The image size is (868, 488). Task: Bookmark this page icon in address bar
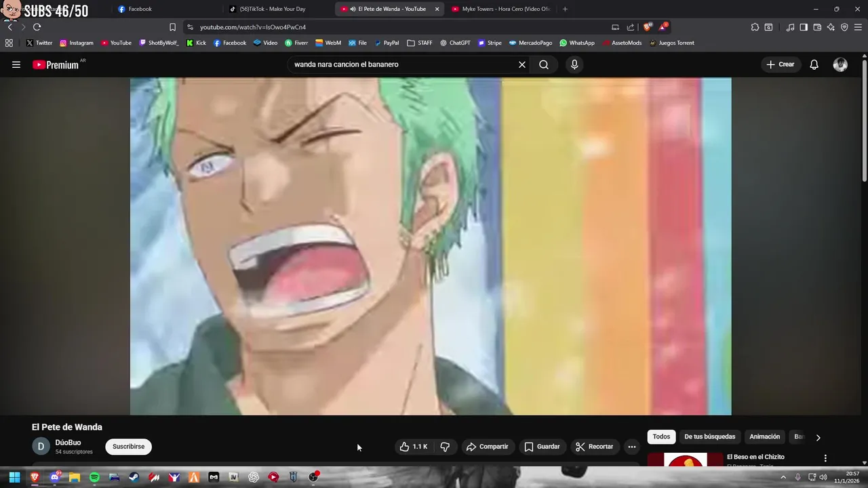[172, 27]
